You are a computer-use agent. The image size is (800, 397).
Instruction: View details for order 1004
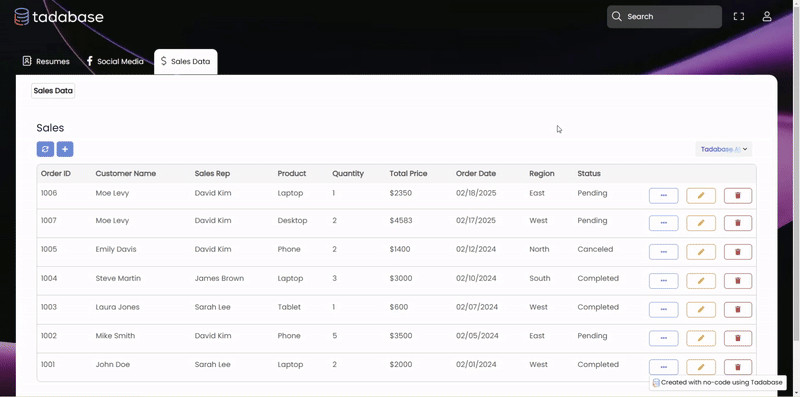[663, 281]
